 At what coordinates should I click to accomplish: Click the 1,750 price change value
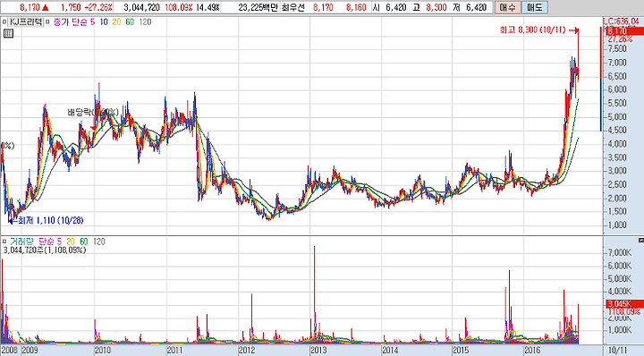coord(71,7)
